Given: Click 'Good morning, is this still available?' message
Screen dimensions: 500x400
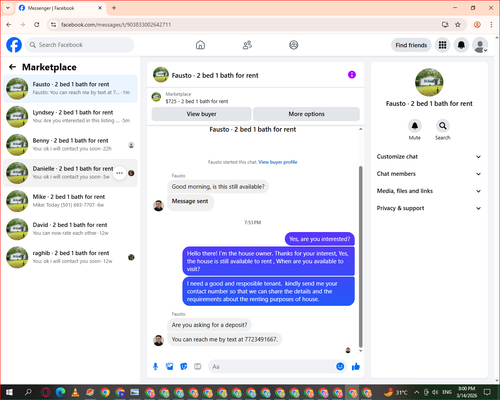Looking at the screenshot, I should pyautogui.click(x=218, y=187).
